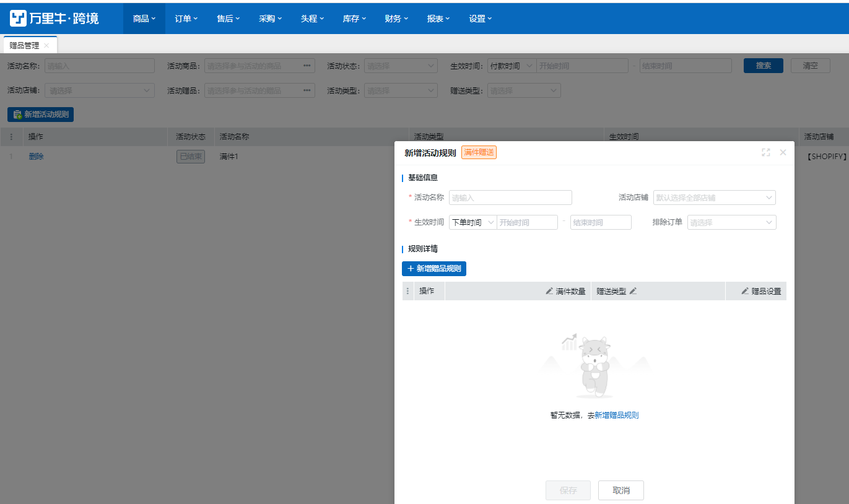Click the 满件赠送 tag in dialog header
Viewport: 849px width, 504px height.
(479, 152)
